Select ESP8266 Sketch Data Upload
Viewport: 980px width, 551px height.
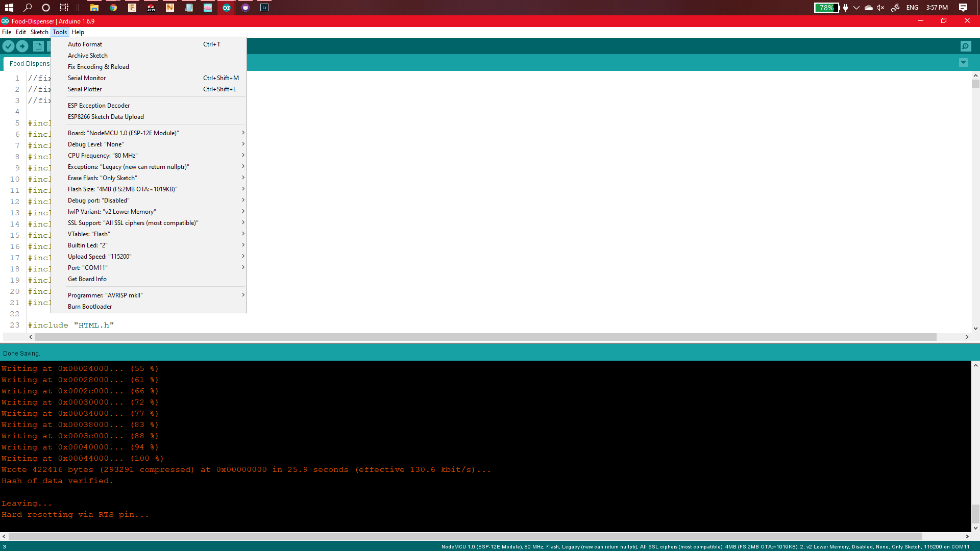tap(106, 116)
